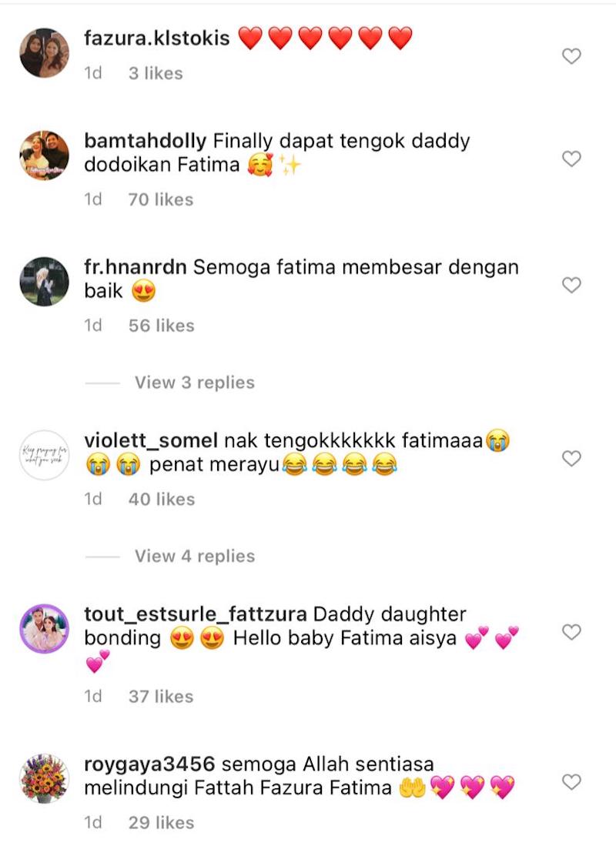Open the 40 likes count
Image resolution: width=616 pixels, height=846 pixels.
pyautogui.click(x=162, y=499)
